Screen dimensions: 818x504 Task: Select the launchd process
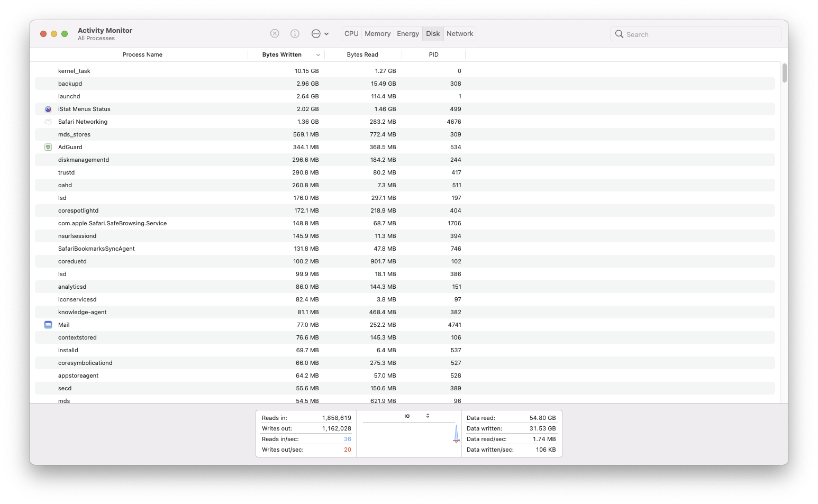[405, 96]
